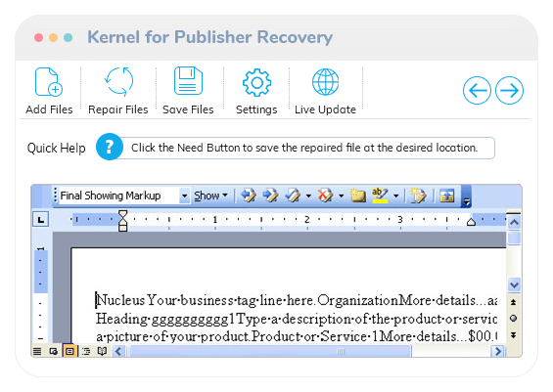Reject the selected change

click(x=325, y=196)
